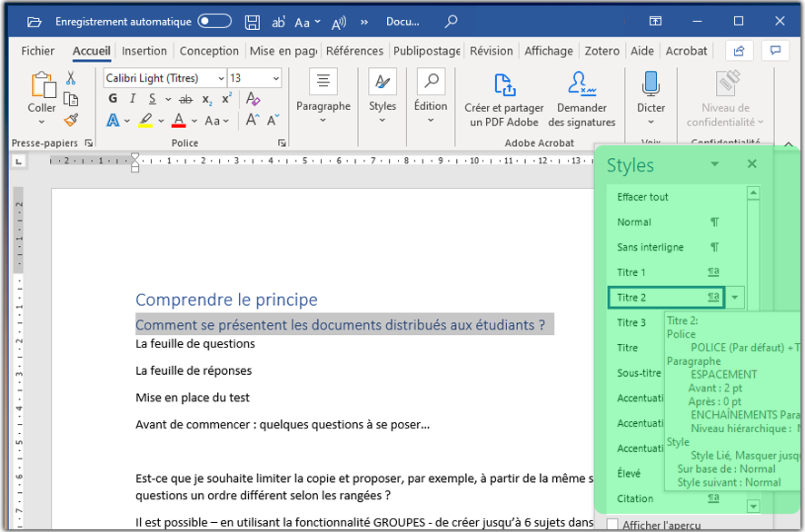Image resolution: width=805 pixels, height=532 pixels.
Task: Apply the yellow highlight color
Action: pyautogui.click(x=145, y=121)
